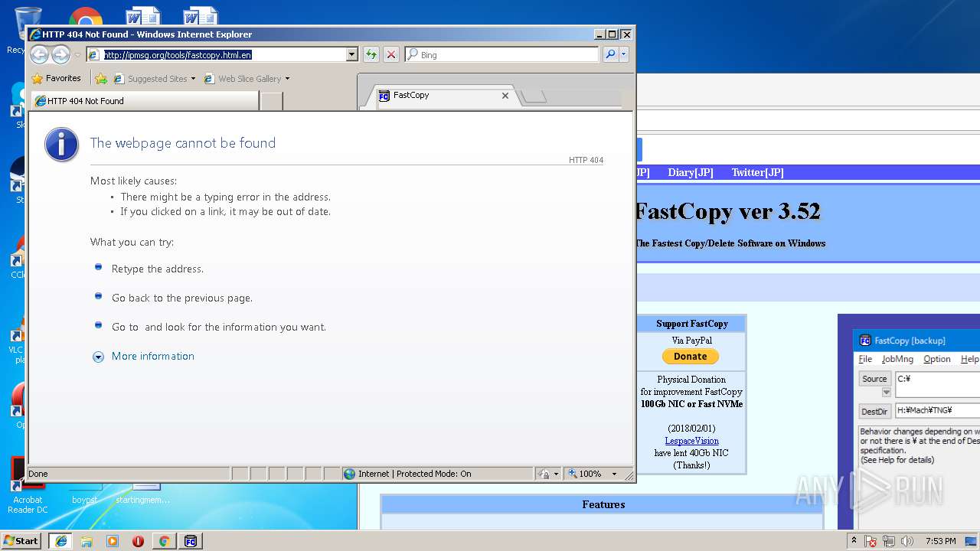
Task: Click the 100% zoom level button
Action: point(585,474)
